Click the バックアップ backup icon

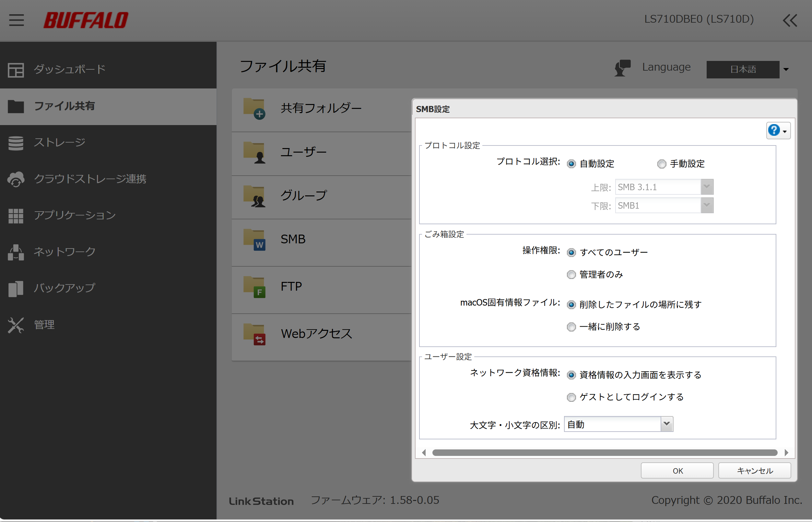(16, 288)
